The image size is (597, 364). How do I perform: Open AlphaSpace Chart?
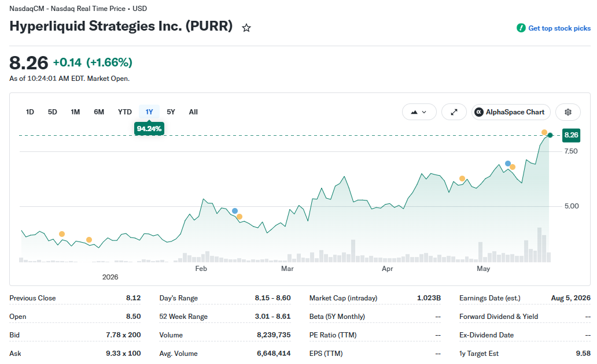tap(511, 112)
